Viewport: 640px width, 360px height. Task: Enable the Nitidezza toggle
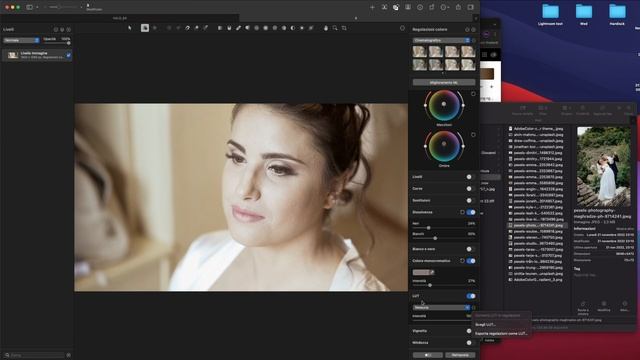pyautogui.click(x=470, y=343)
